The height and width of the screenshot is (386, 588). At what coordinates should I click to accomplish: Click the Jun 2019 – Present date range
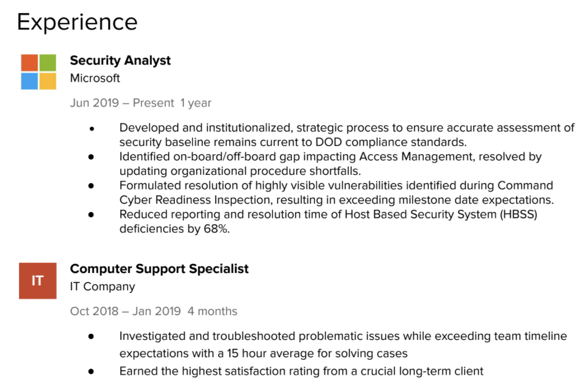click(122, 103)
